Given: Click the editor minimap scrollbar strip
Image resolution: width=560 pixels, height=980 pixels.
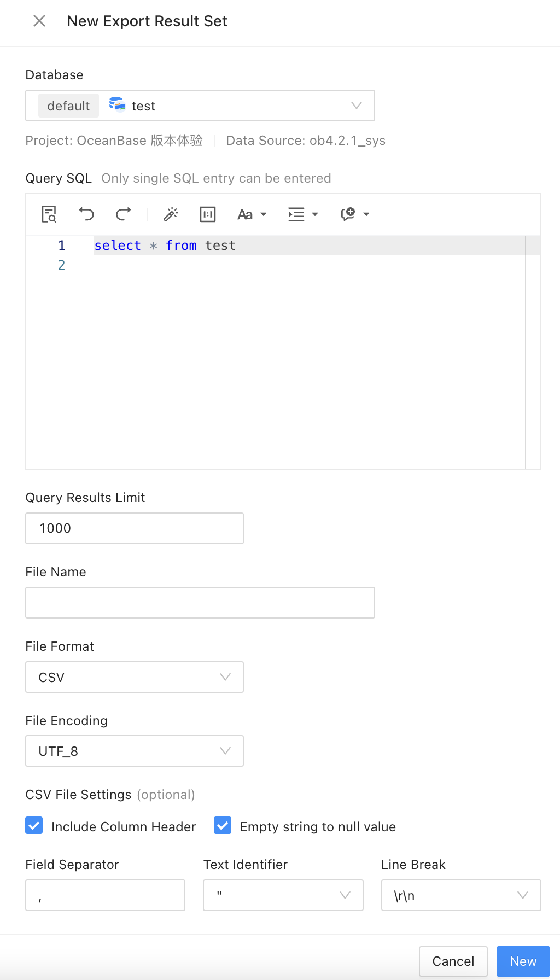Looking at the screenshot, I should [533, 352].
